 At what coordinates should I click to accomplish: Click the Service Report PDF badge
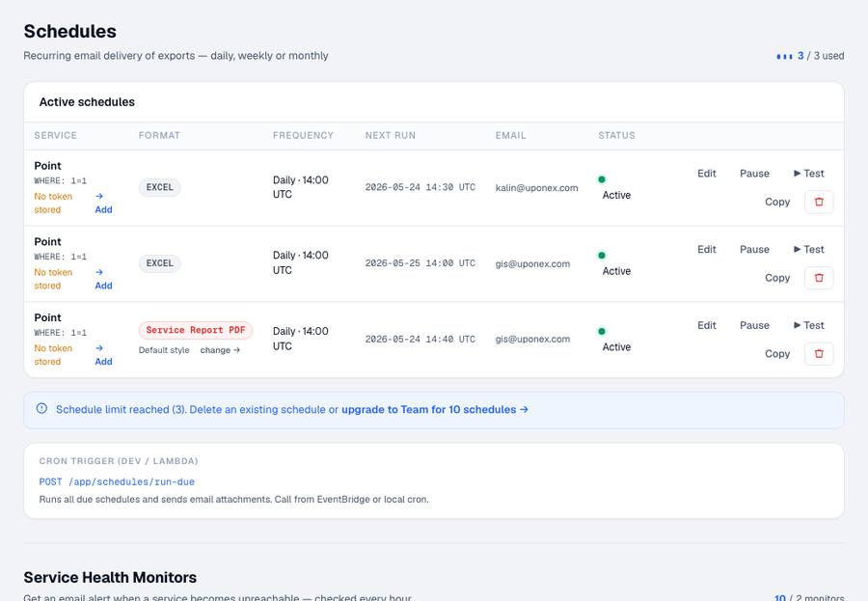[196, 330]
